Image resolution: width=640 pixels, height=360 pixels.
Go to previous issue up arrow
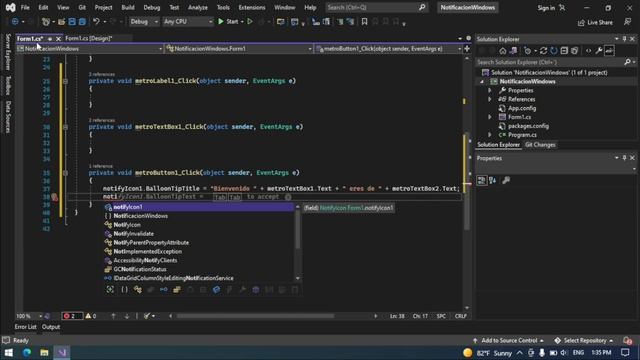pyautogui.click(x=113, y=316)
